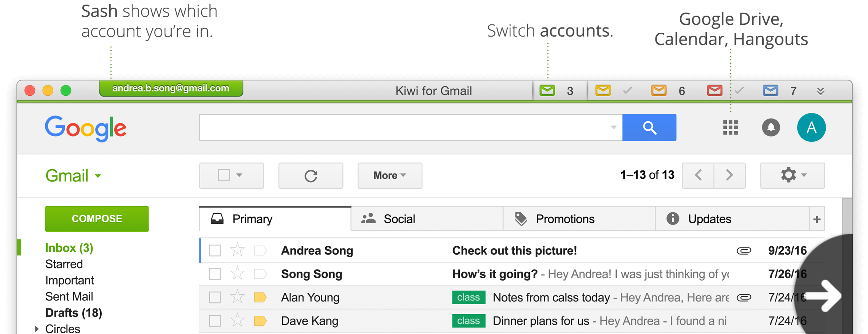
Task: Open the Google apps grid
Action: coord(730,128)
